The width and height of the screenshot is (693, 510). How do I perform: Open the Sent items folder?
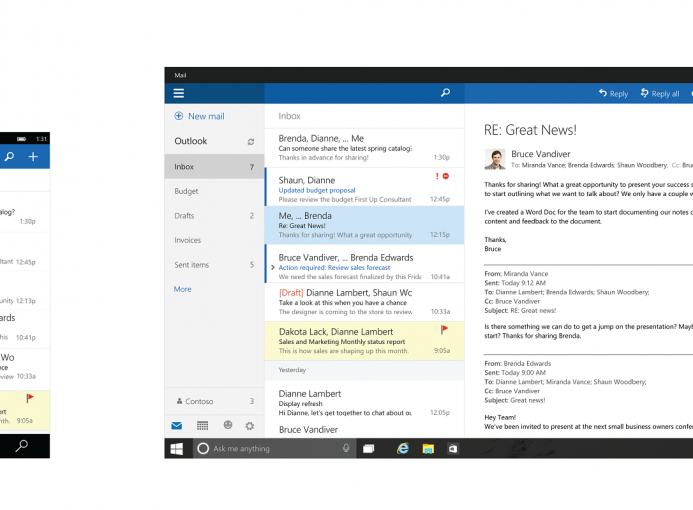click(x=214, y=265)
